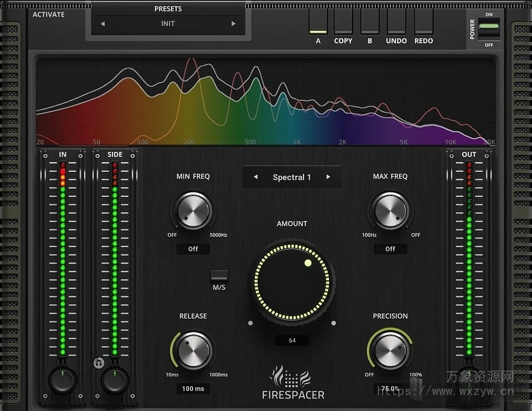
Task: Click the Off box under MIN FREQ
Action: [193, 249]
